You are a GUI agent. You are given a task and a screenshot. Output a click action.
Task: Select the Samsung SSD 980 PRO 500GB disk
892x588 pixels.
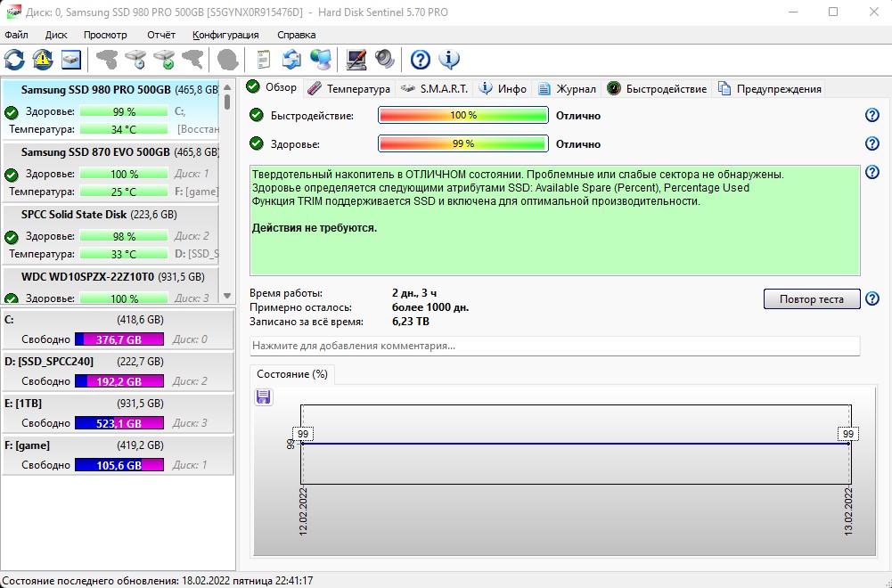point(110,110)
